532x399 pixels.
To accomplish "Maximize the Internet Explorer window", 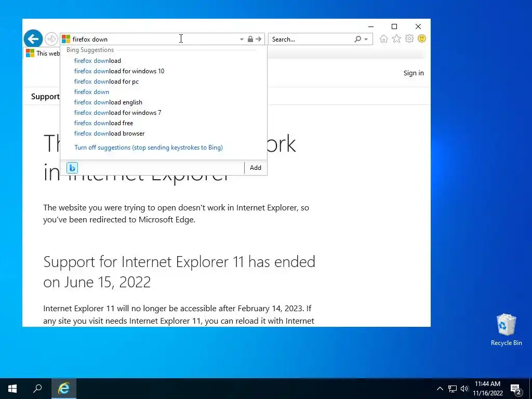I will 394,26.
